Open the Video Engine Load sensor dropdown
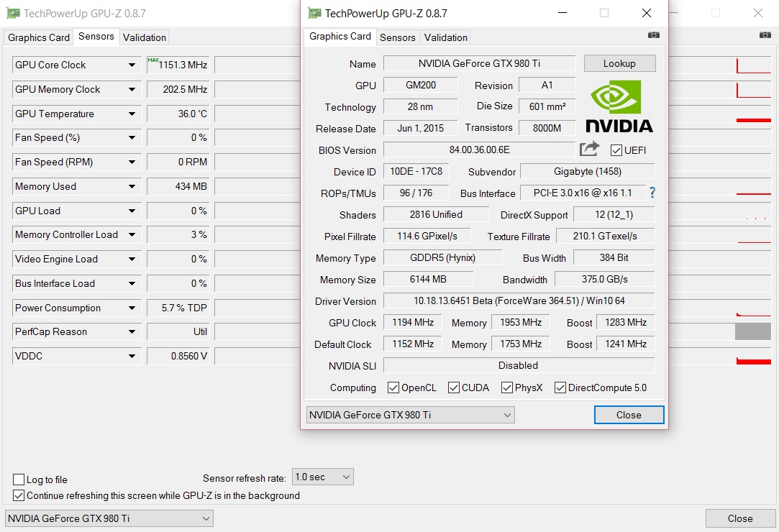 click(132, 259)
